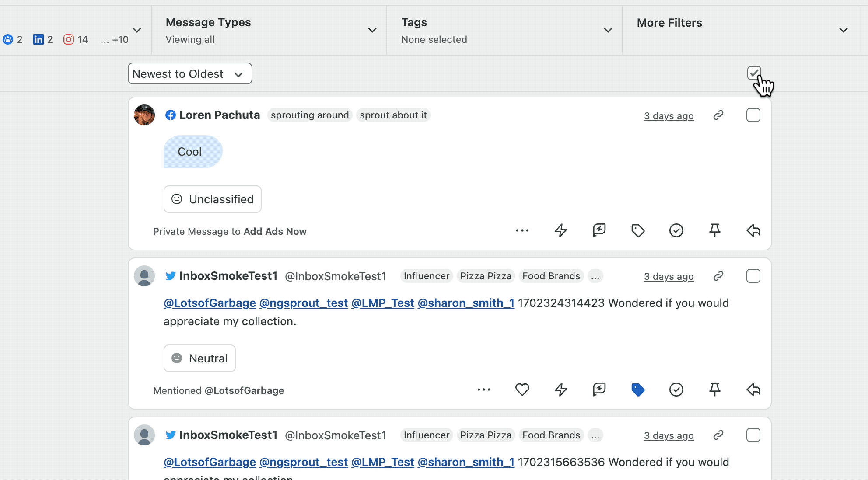868x480 pixels.
Task: Click lightning bolt icon on tweet 1702324314423
Action: [561, 390]
